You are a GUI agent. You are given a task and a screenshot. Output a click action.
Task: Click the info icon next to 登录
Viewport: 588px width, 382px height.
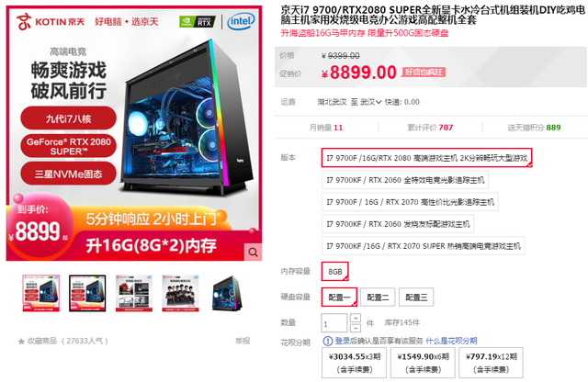coord(328,341)
